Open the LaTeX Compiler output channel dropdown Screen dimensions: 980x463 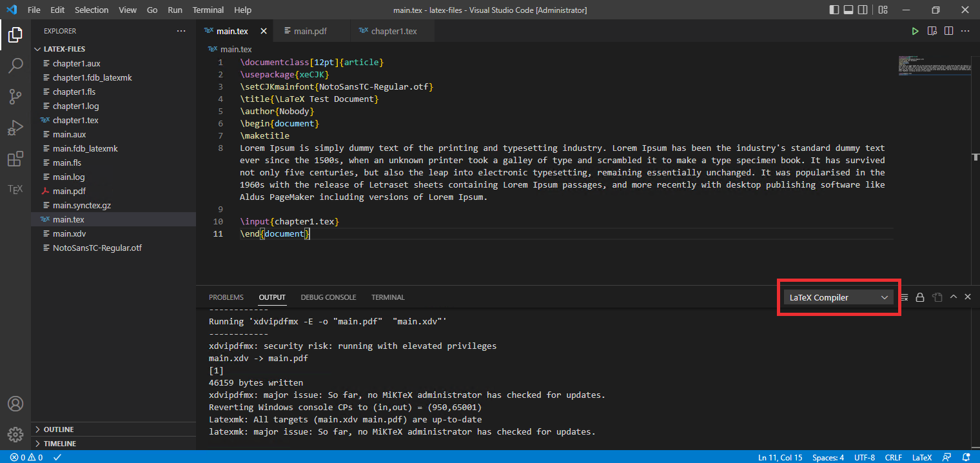pyautogui.click(x=839, y=297)
